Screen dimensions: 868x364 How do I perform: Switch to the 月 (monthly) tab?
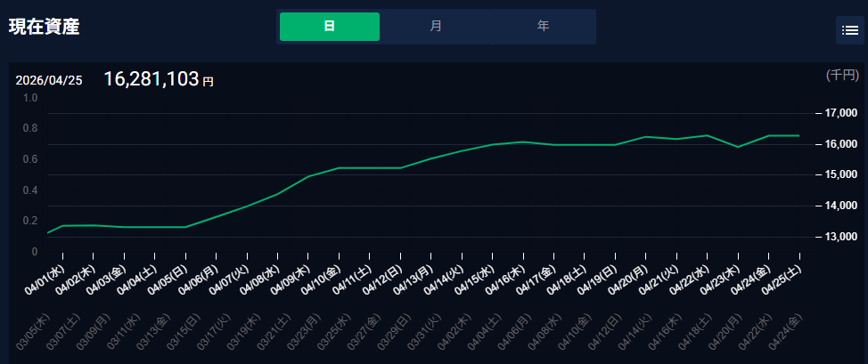[436, 27]
